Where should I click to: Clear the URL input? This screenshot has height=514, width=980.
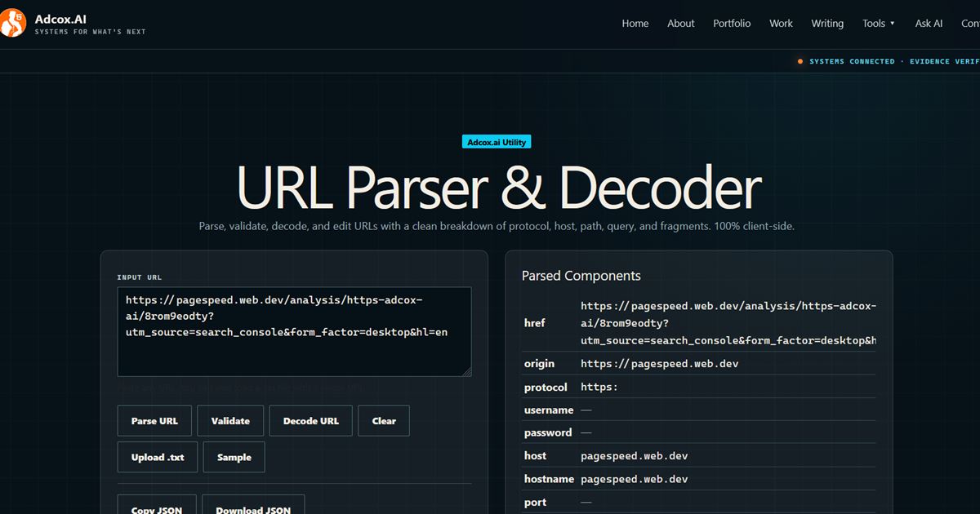pos(384,421)
